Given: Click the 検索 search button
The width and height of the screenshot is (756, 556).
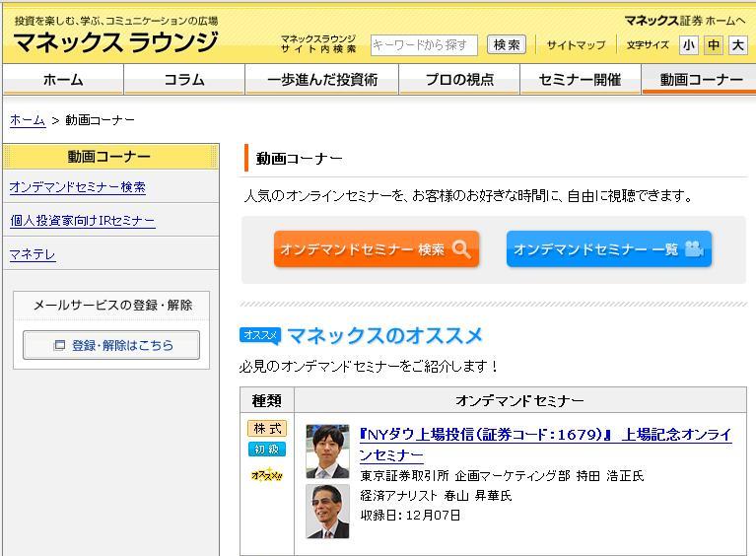Looking at the screenshot, I should 507,44.
